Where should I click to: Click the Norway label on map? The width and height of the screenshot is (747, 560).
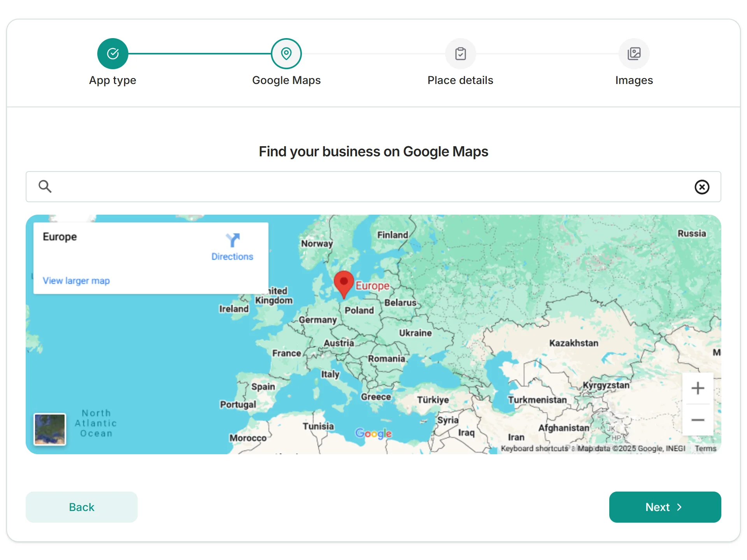317,243
